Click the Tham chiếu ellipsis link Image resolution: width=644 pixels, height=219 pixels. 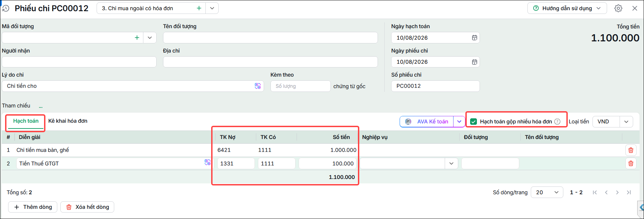(41, 107)
